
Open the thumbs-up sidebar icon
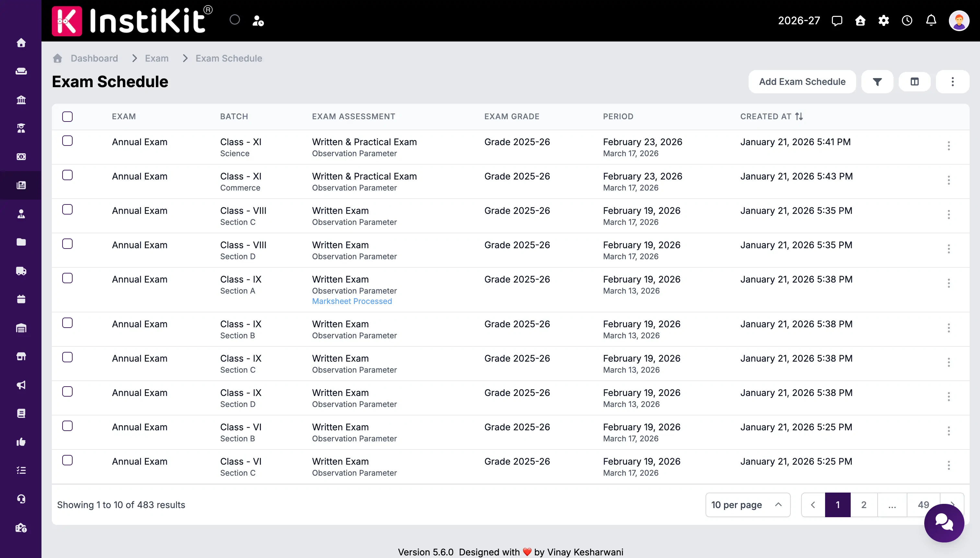(21, 442)
